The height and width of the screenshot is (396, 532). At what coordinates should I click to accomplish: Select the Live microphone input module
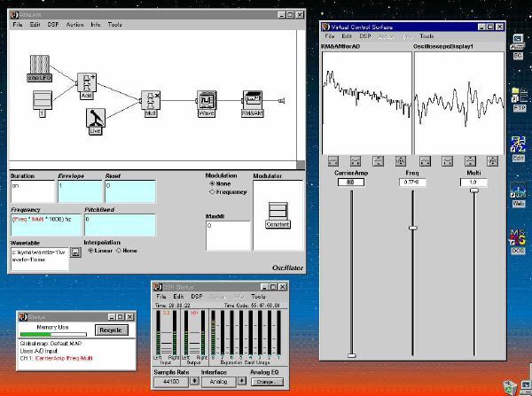[x=97, y=118]
